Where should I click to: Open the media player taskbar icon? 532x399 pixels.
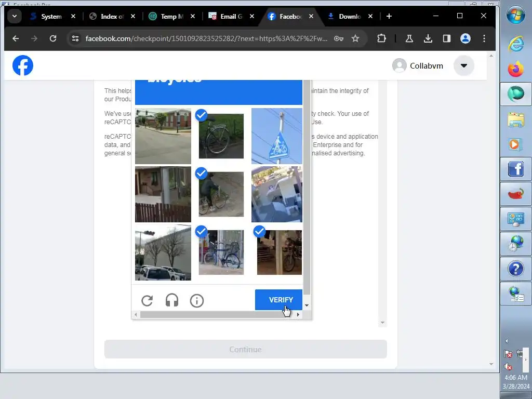coord(516,144)
